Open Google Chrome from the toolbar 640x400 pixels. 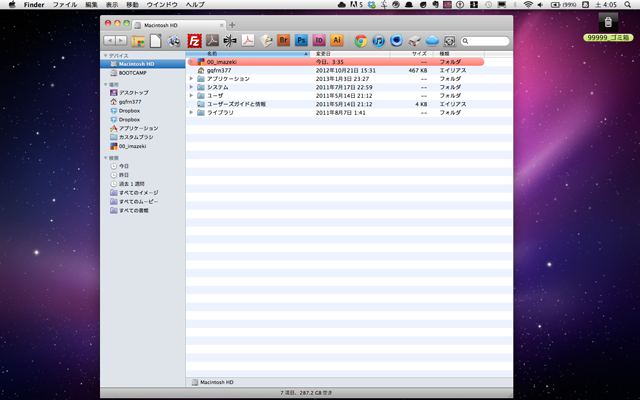pos(361,41)
